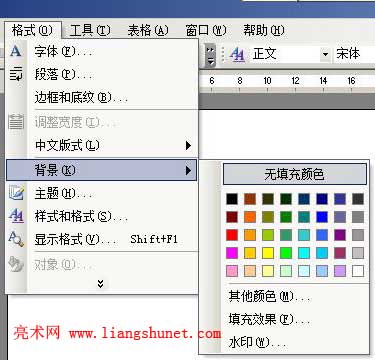Open the 格式 (Format) menu
This screenshot has height=360, width=375.
(32, 31)
